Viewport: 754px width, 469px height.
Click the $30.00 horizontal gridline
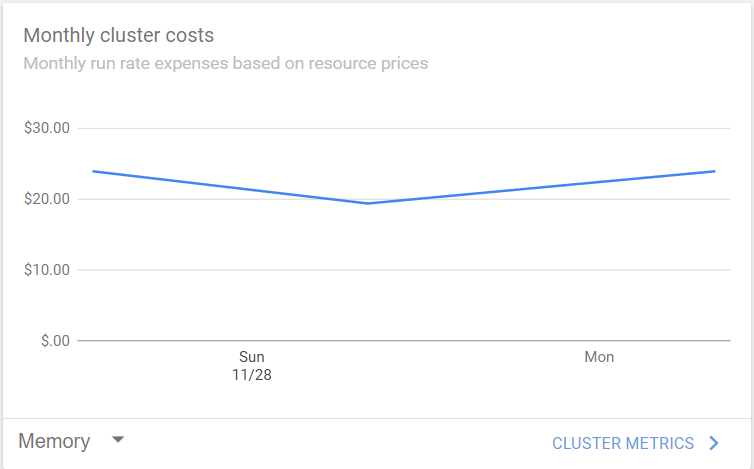[x=400, y=128]
